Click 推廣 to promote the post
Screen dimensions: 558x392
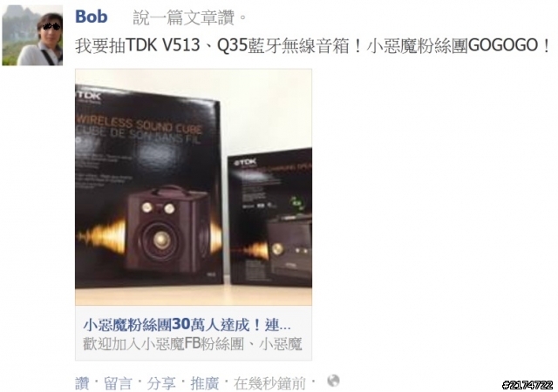pyautogui.click(x=205, y=383)
